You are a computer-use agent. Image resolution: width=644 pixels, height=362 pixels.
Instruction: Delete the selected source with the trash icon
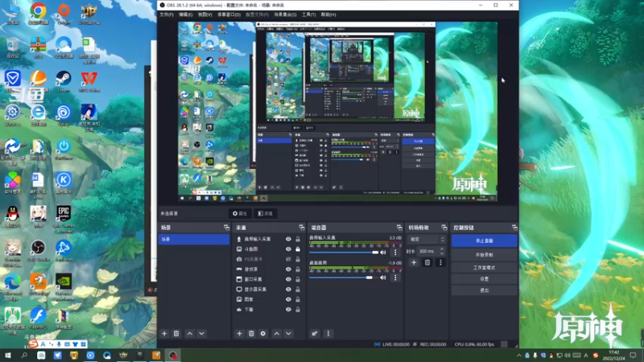tap(251, 334)
